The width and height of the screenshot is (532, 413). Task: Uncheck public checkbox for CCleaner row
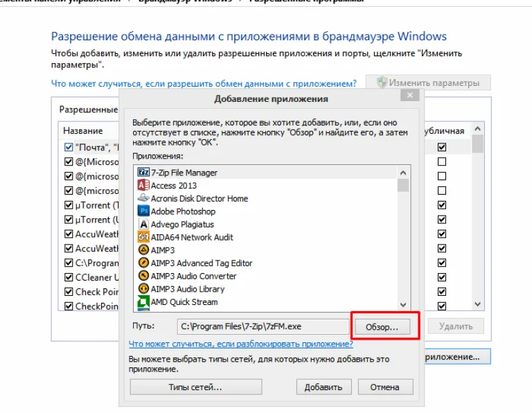pos(442,277)
